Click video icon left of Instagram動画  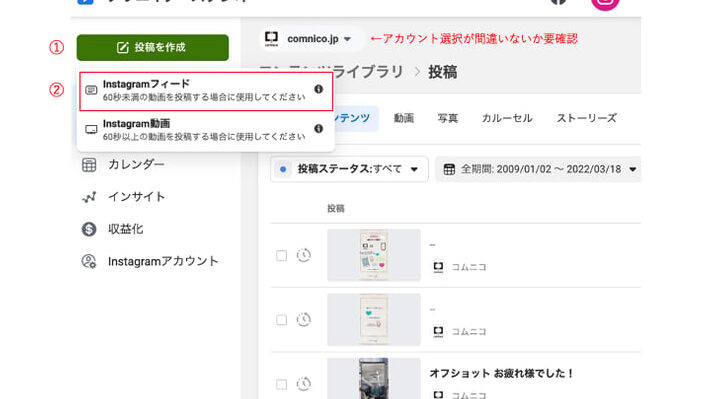click(x=91, y=130)
